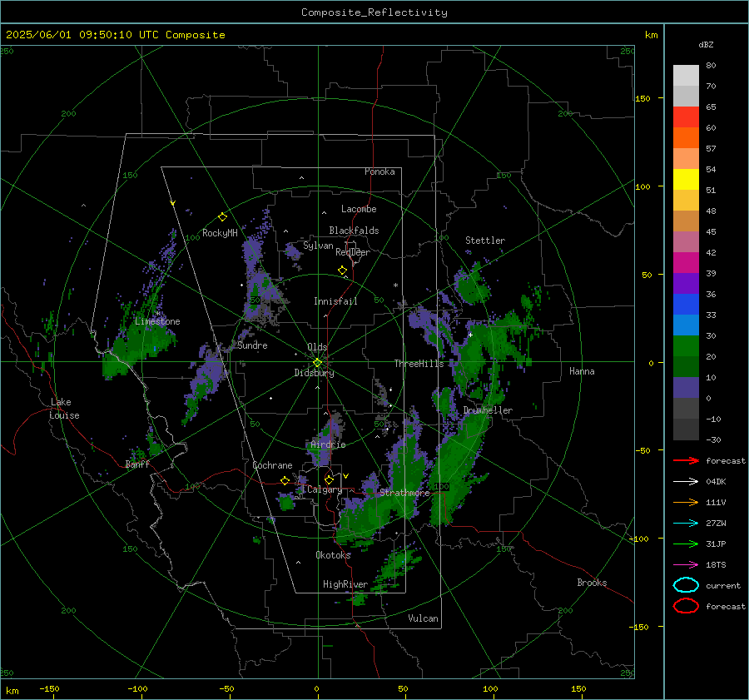The width and height of the screenshot is (749, 700).
Task: Choose the green 31JP arrow legend entry
Action: (x=686, y=544)
